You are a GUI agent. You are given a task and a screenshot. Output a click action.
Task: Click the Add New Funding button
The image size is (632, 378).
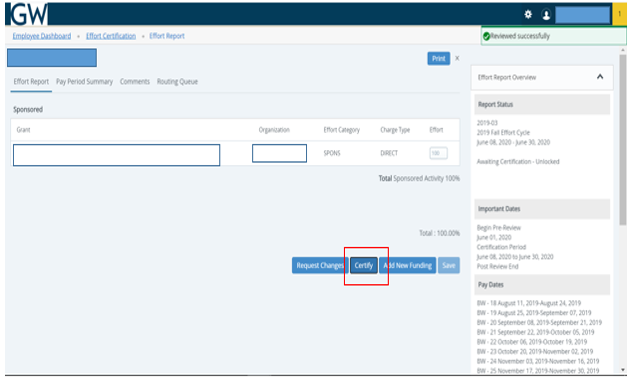click(x=407, y=265)
